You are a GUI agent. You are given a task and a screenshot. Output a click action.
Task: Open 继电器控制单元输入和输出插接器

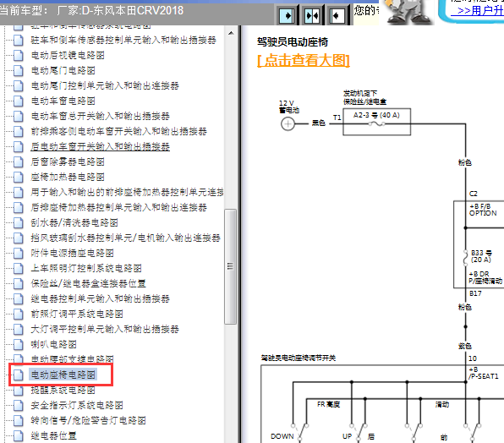[101, 298]
